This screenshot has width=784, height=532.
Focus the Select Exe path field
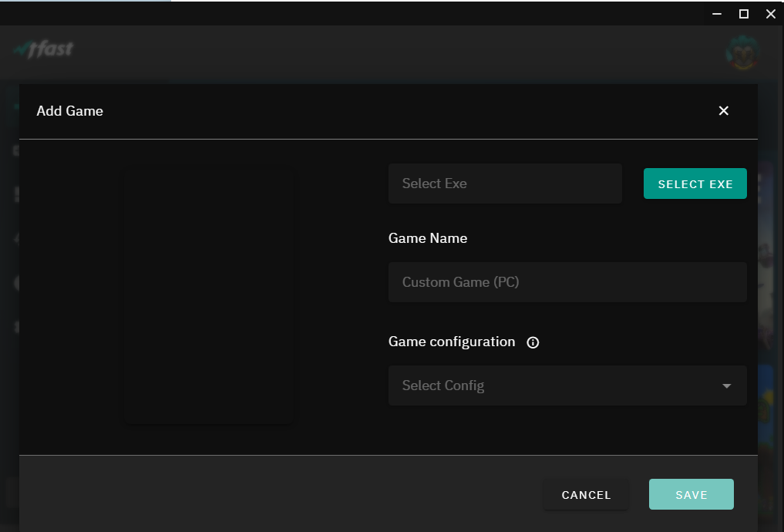coord(504,184)
